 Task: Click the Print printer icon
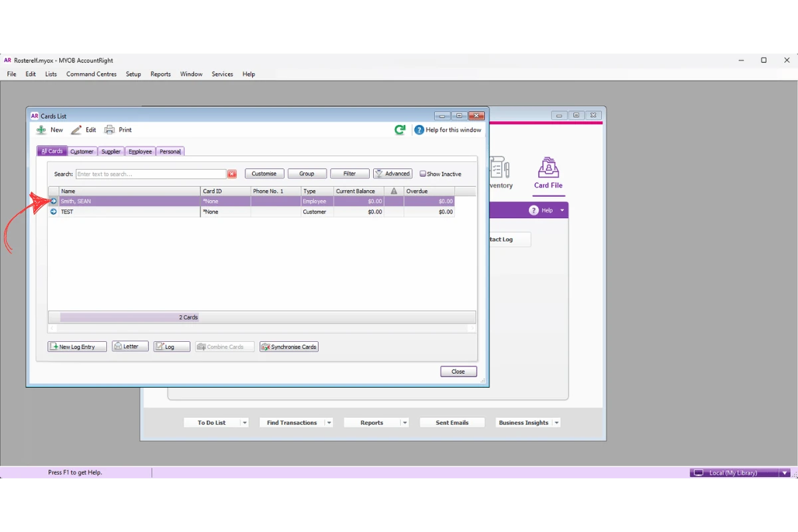pos(110,130)
